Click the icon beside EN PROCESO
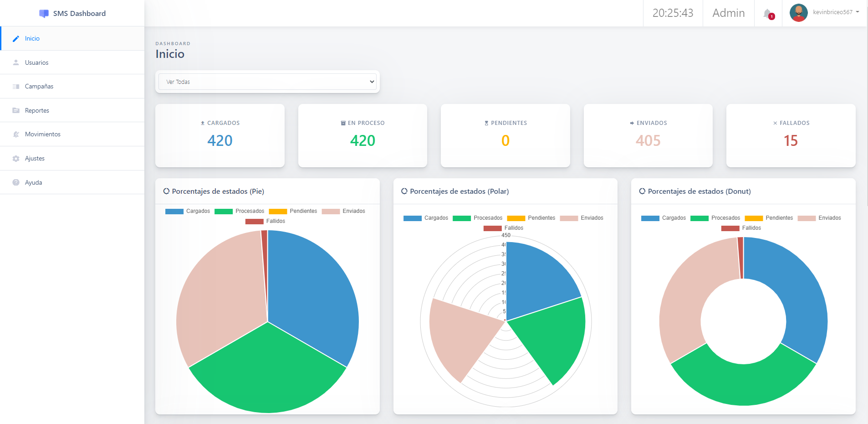The image size is (868, 424). click(x=343, y=123)
